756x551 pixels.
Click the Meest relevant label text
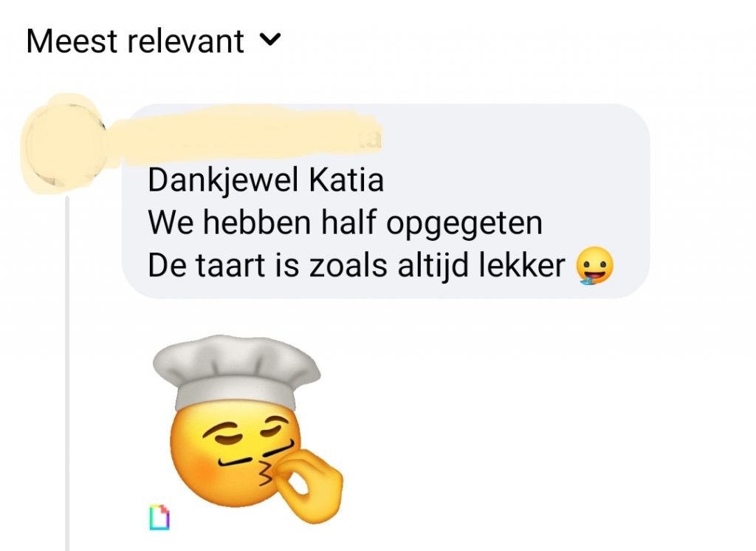click(x=136, y=41)
